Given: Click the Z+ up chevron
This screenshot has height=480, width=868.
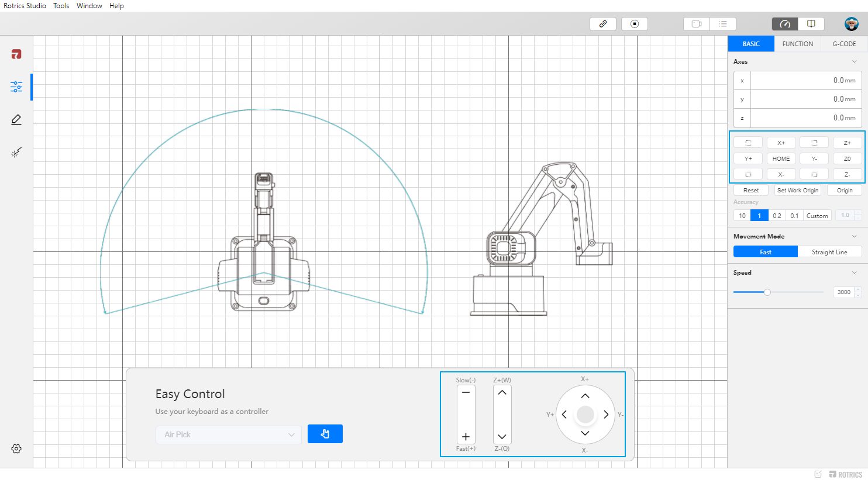Looking at the screenshot, I should click(x=502, y=392).
